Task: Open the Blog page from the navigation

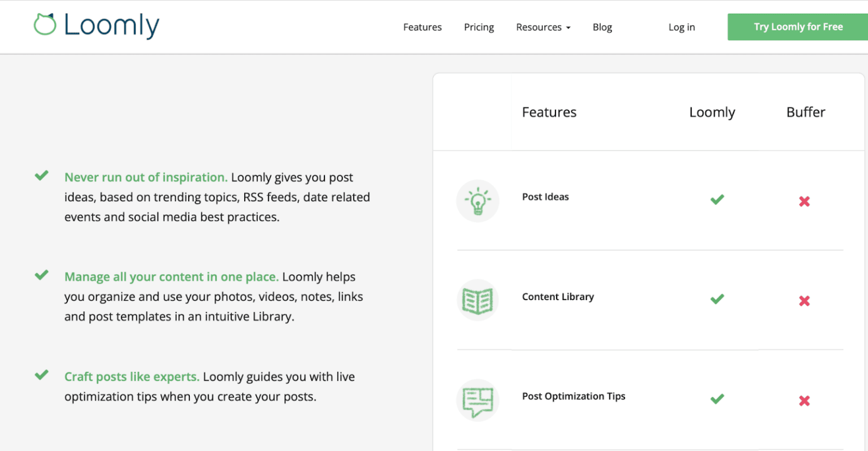Action: click(602, 27)
